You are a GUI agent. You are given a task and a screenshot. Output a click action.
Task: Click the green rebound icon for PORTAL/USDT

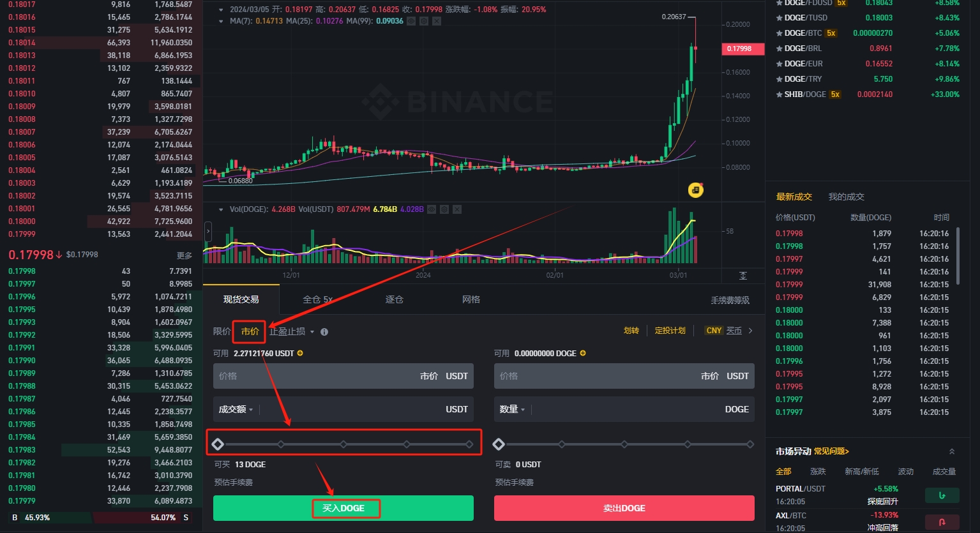[x=942, y=495]
